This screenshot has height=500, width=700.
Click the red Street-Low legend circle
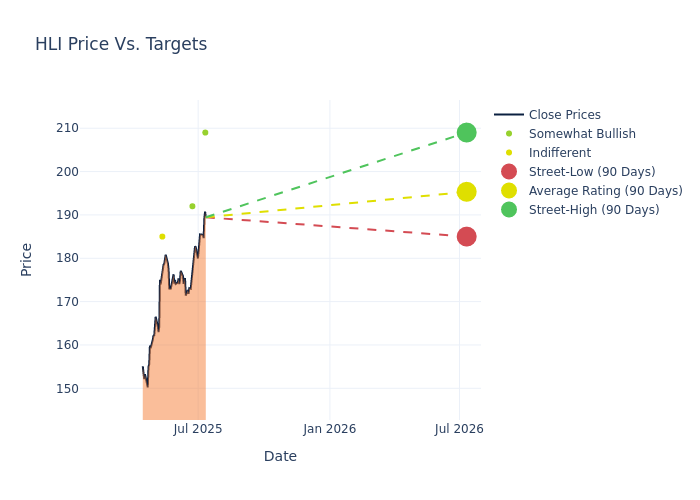coord(509,172)
